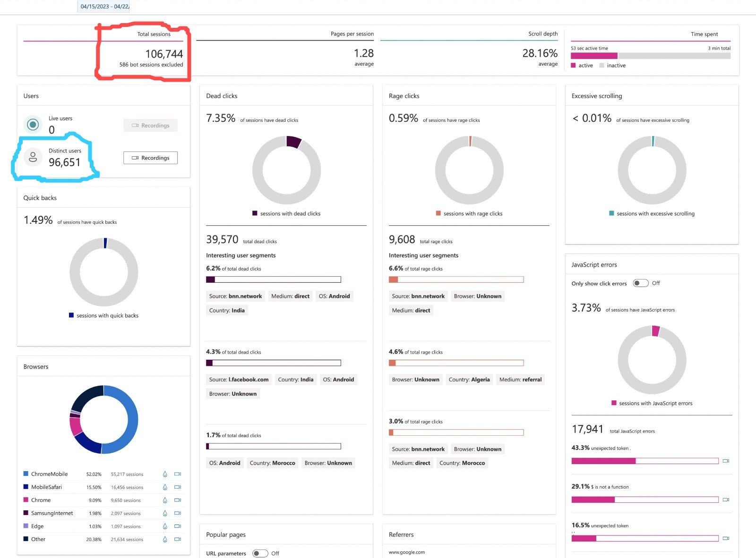Image resolution: width=756 pixels, height=558 pixels.
Task: Open heatmap flame icon for Other browsers row
Action: click(165, 539)
